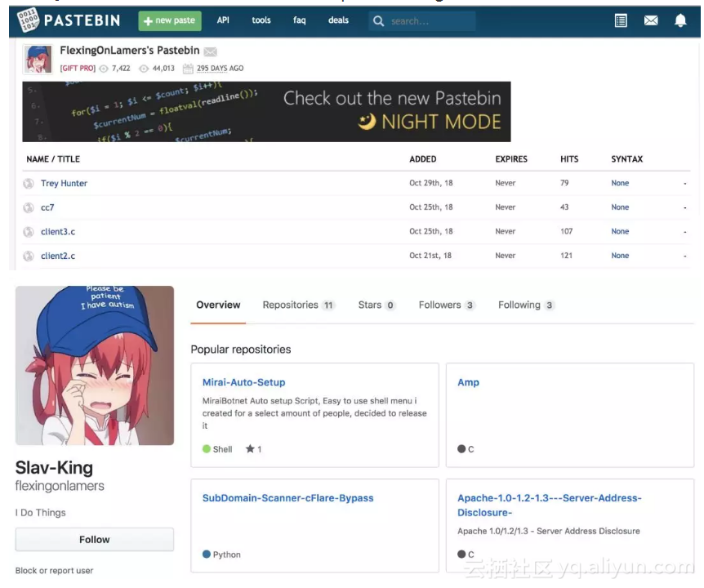Switch to the Followers tab
Viewport: 704px width, 588px height.
(x=446, y=305)
